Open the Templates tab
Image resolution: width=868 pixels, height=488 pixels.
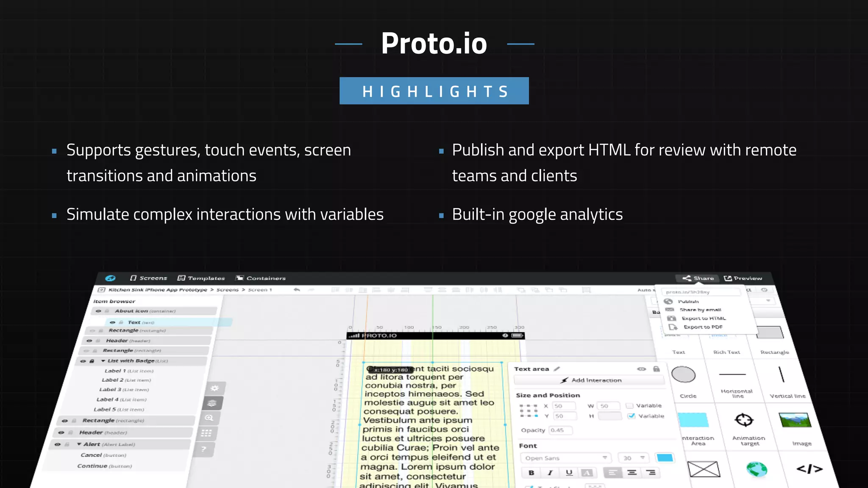coord(201,278)
